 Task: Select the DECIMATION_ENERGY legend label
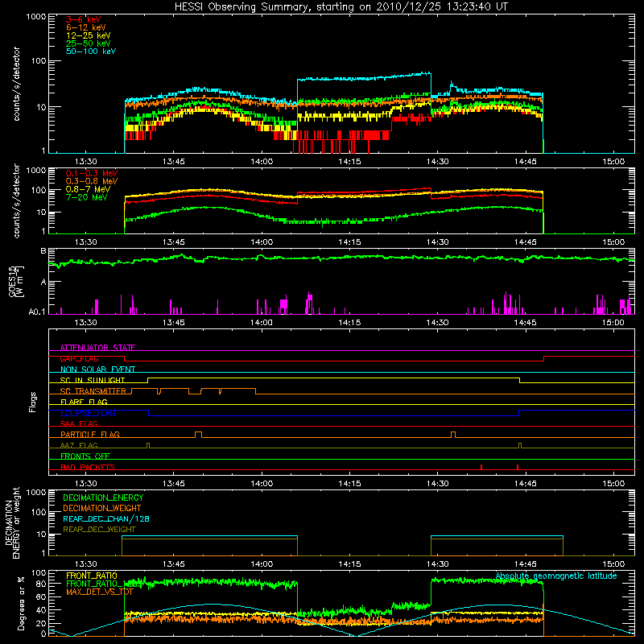(x=103, y=497)
